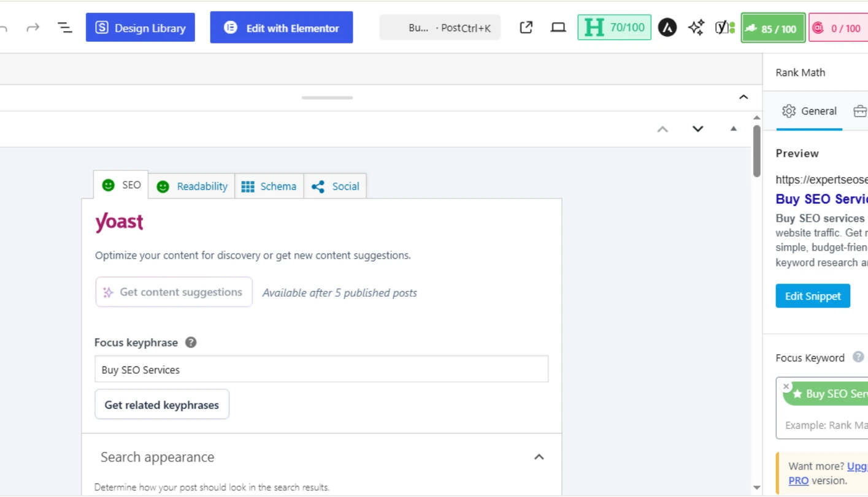Open the command palette post title bar
868x497 pixels.
point(440,28)
